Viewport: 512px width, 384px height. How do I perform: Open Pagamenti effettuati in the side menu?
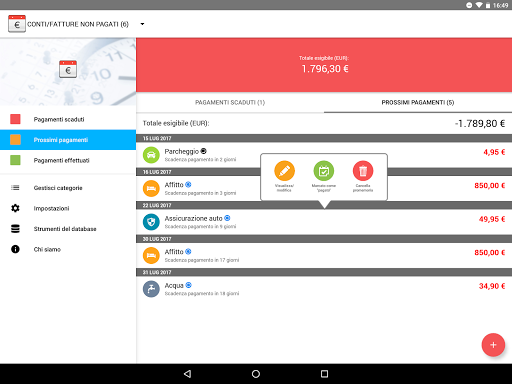[68, 160]
